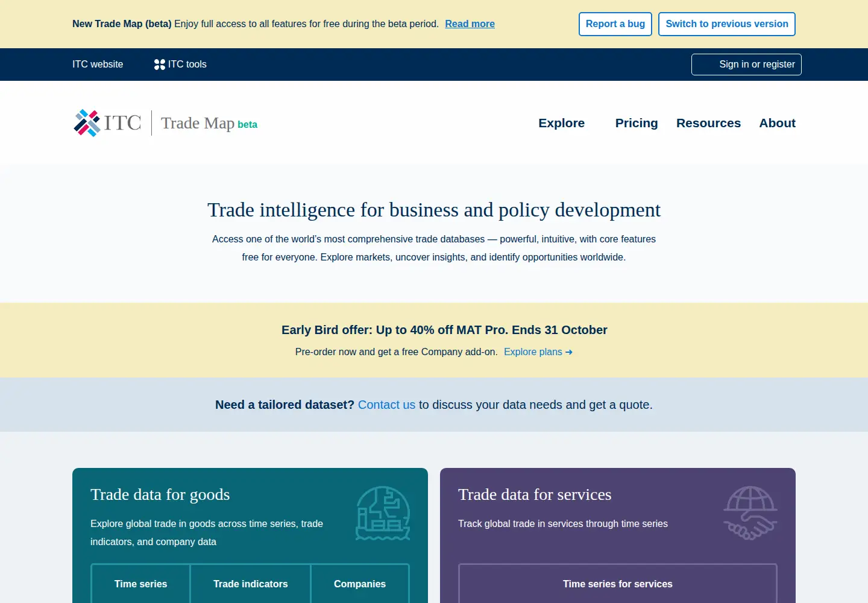Click the cargo ship globe icon on goods card
Viewport: 868px width, 603px height.
click(x=383, y=513)
